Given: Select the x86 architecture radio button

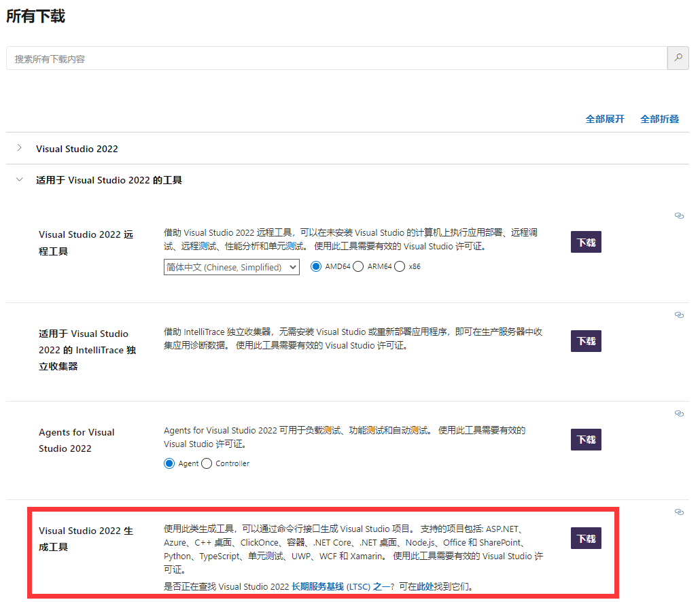Looking at the screenshot, I should (x=400, y=266).
